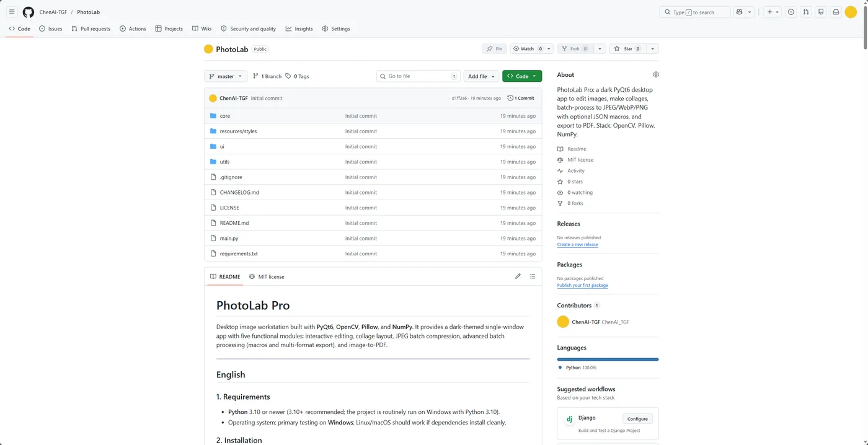Open the MIT license tab

click(x=267, y=276)
